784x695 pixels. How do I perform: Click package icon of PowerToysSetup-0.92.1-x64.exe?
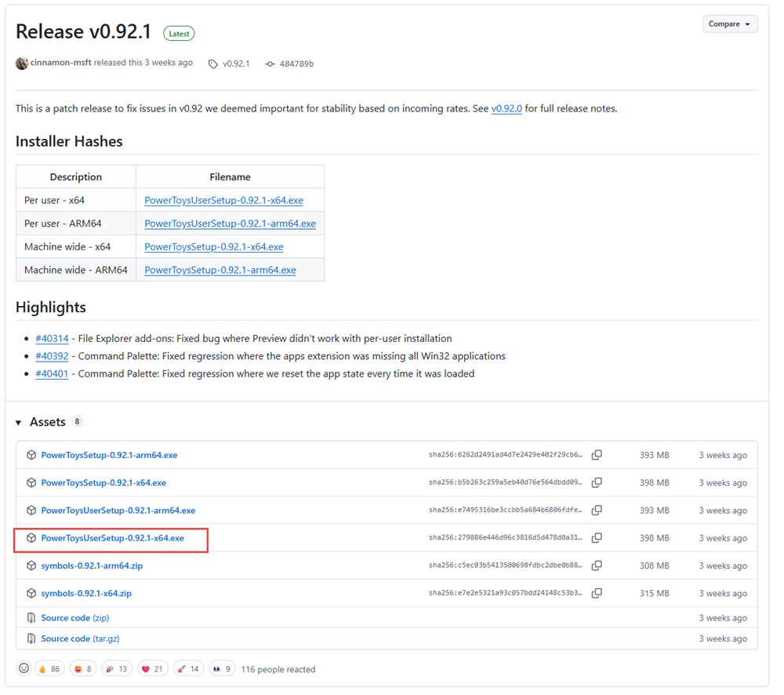pyautogui.click(x=31, y=482)
